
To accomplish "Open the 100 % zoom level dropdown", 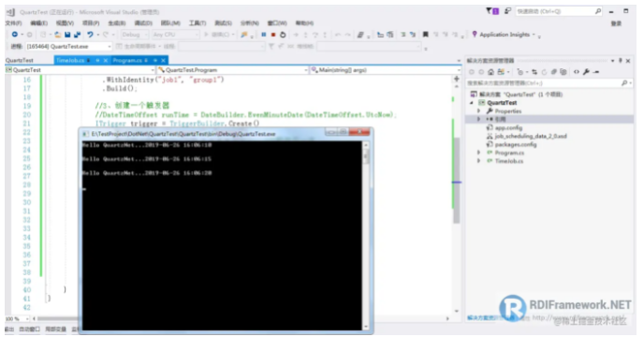I will click(17, 318).
